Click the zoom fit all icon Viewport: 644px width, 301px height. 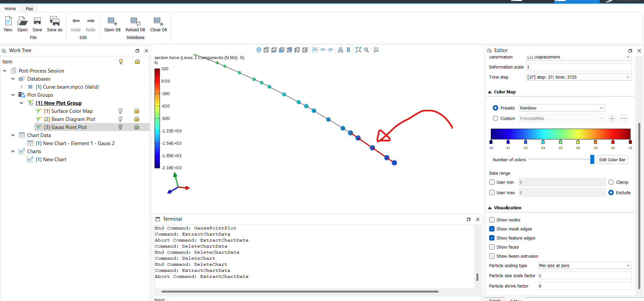click(x=358, y=50)
